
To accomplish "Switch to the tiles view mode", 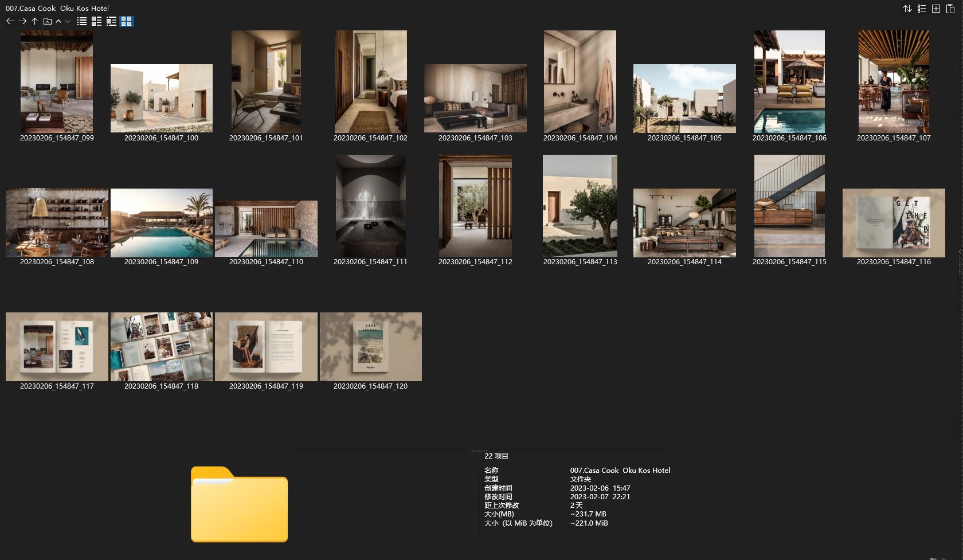I will coord(111,21).
